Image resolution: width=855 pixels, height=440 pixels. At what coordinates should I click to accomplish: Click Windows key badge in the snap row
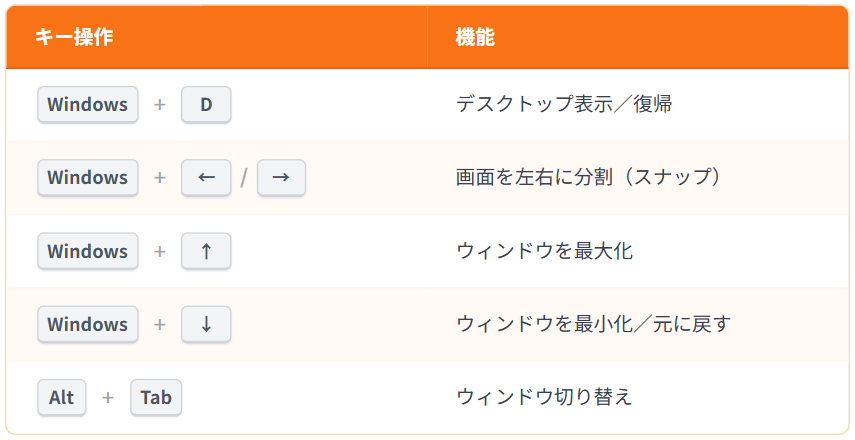tap(88, 178)
